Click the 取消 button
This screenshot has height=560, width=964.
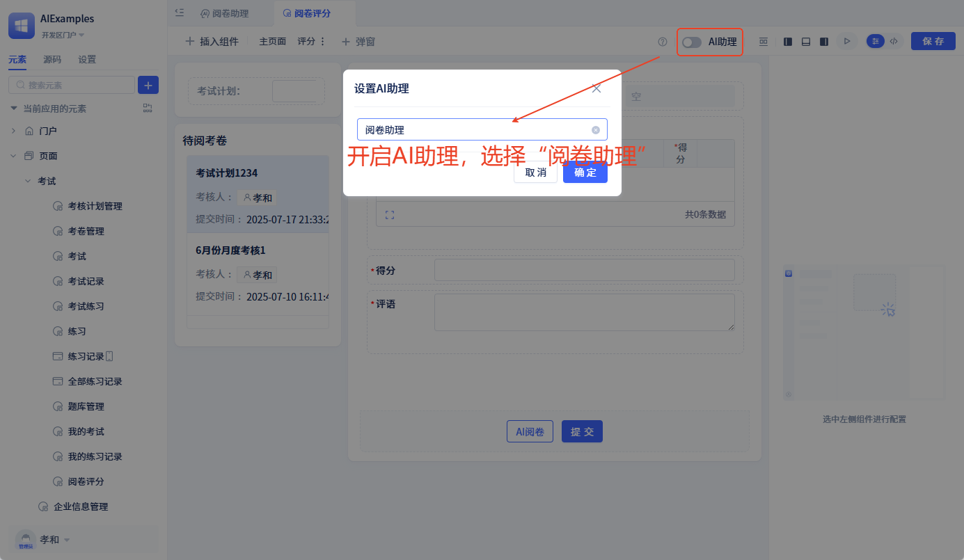535,172
